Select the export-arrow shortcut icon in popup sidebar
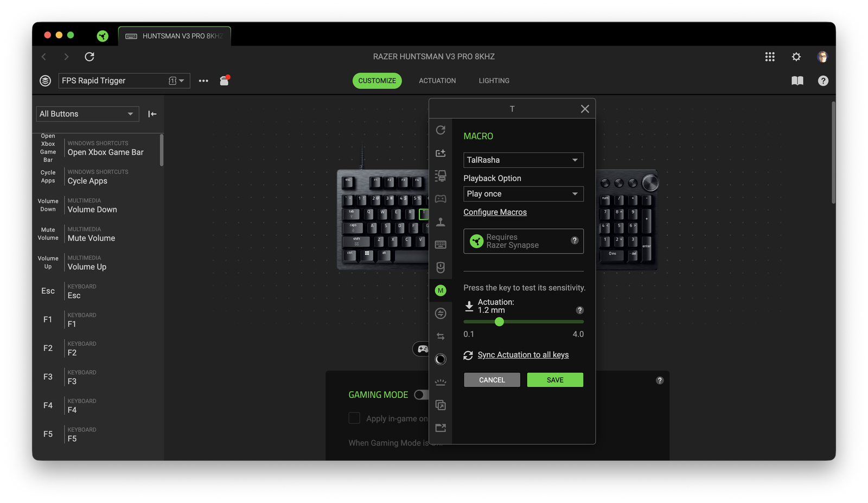This screenshot has height=503, width=868. (441, 428)
